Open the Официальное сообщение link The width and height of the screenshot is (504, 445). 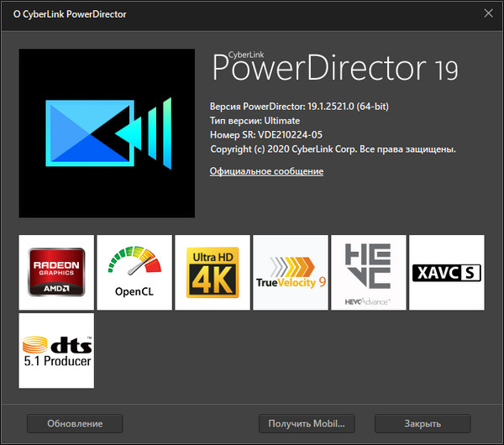(266, 171)
